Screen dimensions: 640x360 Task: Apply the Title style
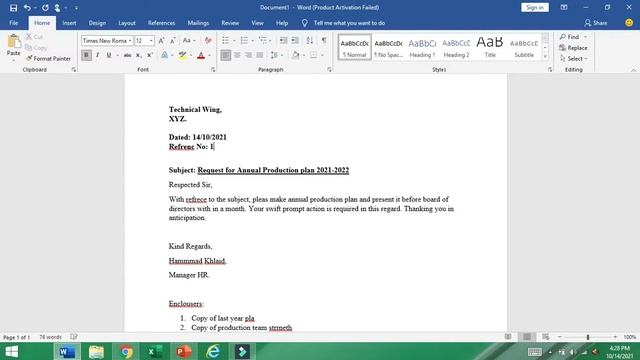(490, 47)
